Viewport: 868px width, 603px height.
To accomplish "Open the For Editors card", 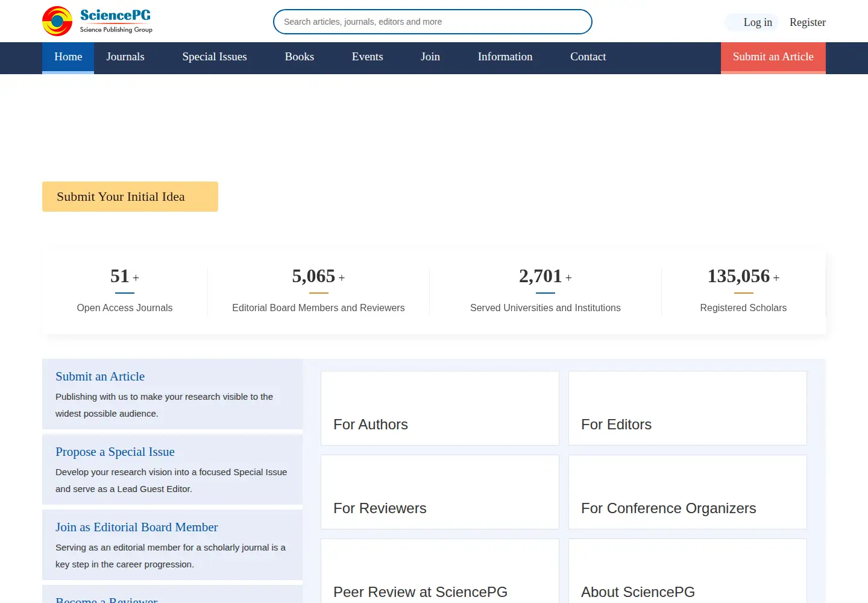I will coord(688,408).
